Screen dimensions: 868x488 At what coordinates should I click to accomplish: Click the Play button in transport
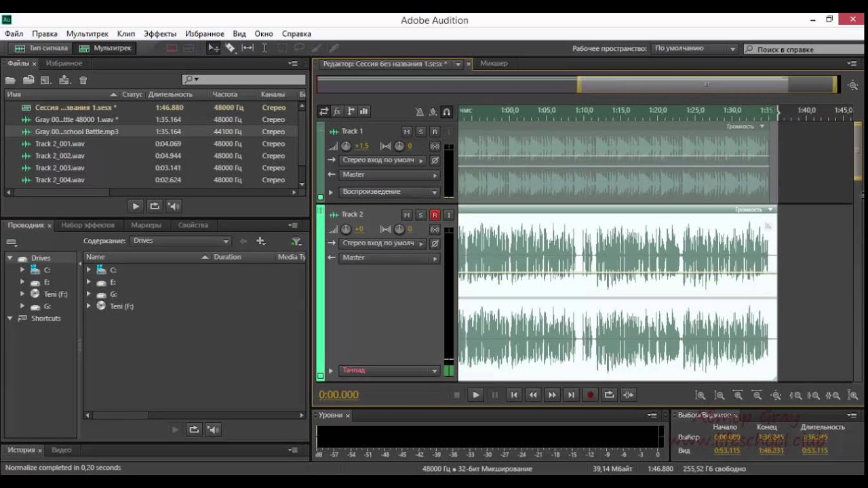pos(475,394)
